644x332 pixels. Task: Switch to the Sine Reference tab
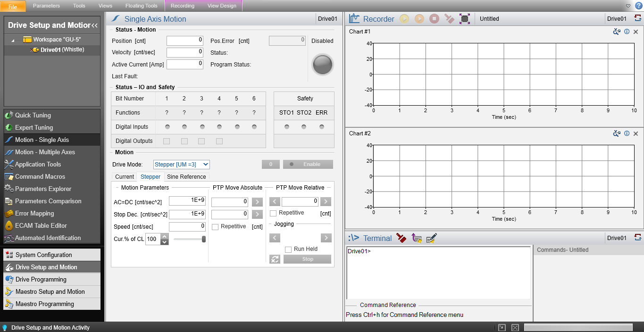point(186,177)
